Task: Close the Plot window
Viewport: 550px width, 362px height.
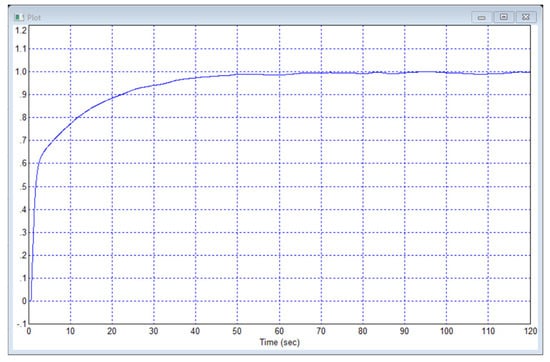Action: click(x=525, y=17)
